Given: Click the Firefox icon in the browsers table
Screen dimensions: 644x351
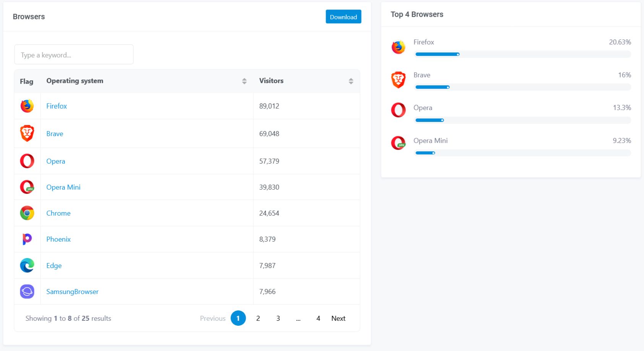Looking at the screenshot, I should pyautogui.click(x=27, y=106).
